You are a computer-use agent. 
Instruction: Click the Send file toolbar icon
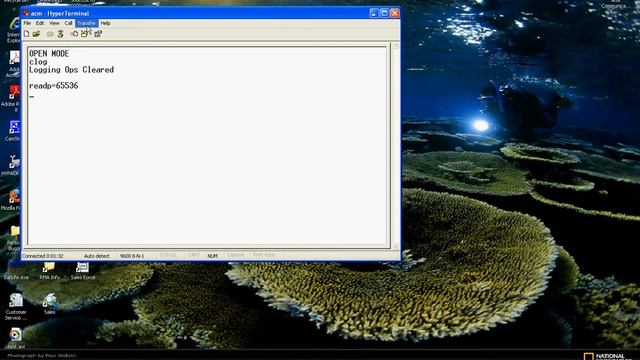click(x=74, y=34)
